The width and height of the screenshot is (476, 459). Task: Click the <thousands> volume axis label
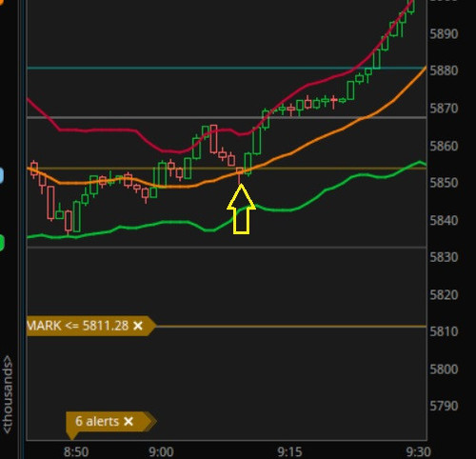(7, 394)
